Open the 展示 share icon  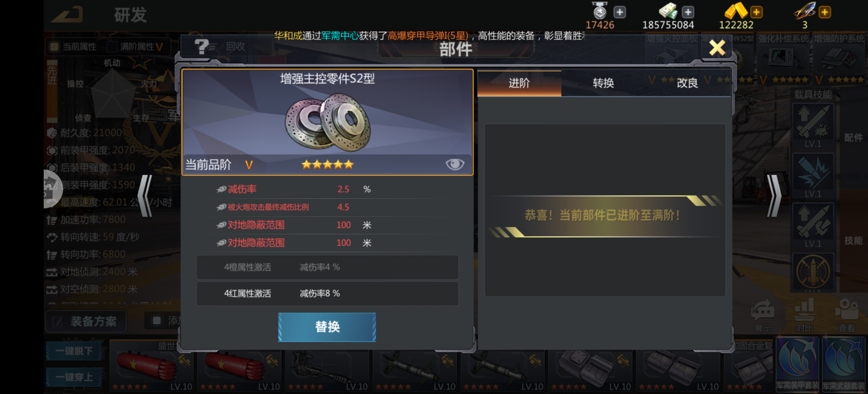click(x=763, y=316)
